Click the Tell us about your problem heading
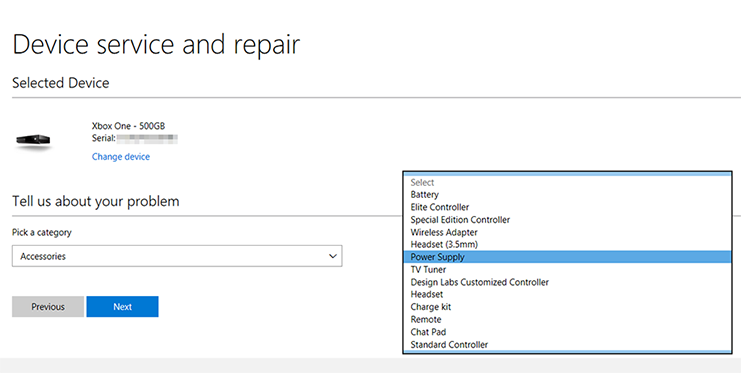The image size is (741, 373). [x=95, y=201]
